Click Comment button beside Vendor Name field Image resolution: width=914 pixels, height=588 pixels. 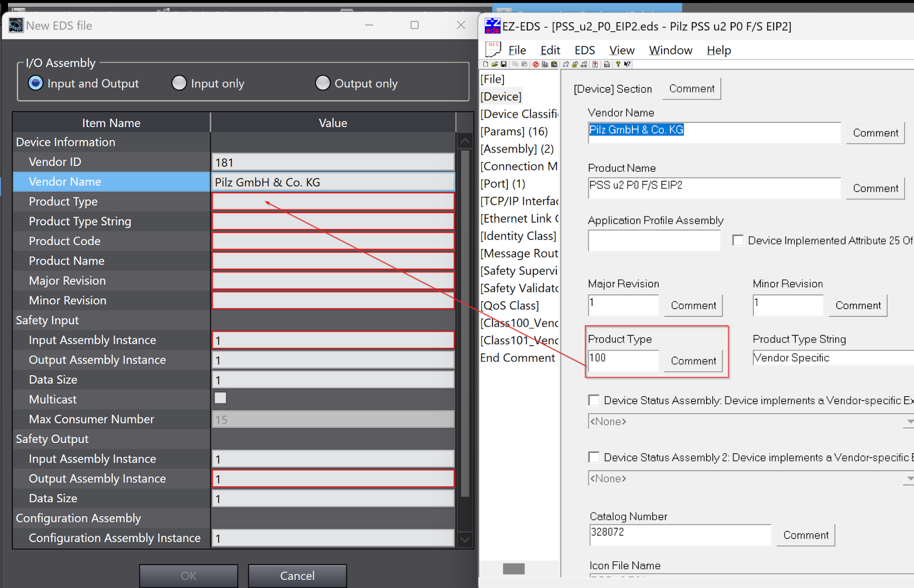point(875,132)
